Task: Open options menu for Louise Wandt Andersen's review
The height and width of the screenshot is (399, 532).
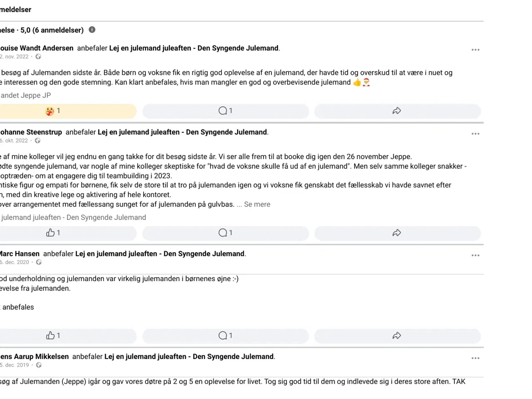Action: click(475, 50)
